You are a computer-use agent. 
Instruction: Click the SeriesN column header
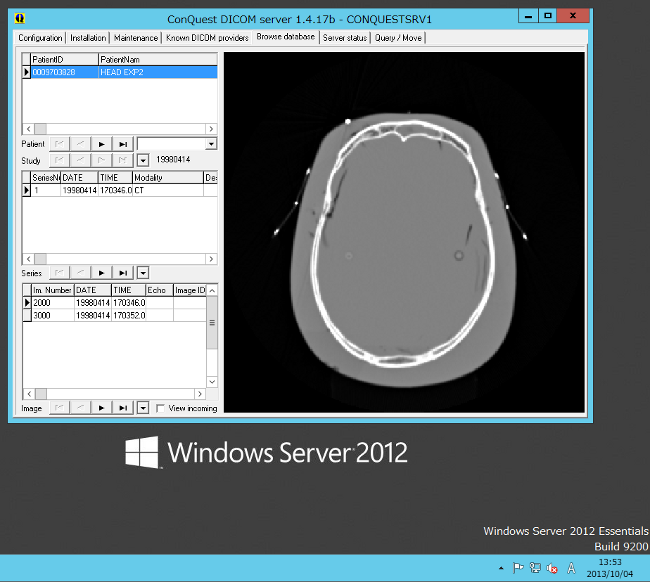[46, 177]
